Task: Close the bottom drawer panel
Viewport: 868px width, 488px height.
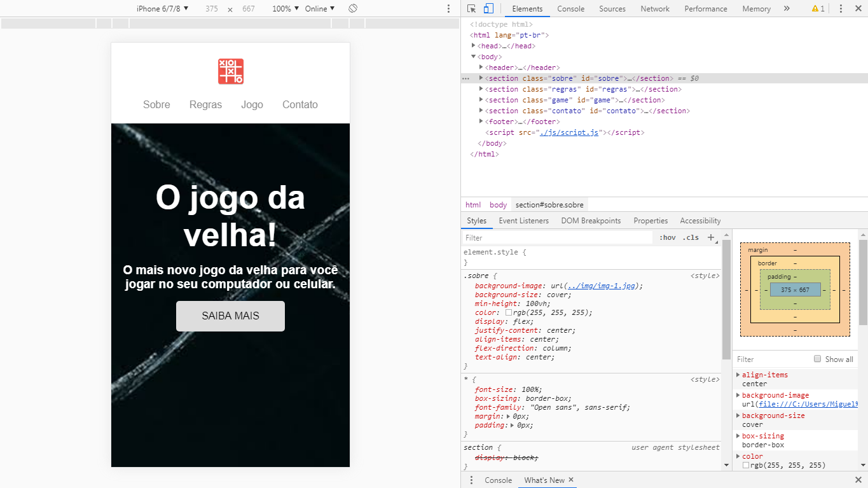Action: coord(858,480)
